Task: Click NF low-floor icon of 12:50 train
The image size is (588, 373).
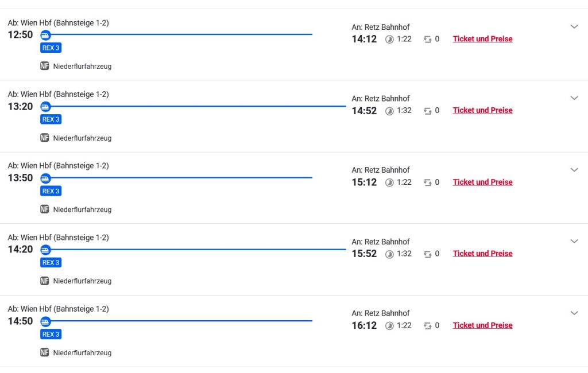Action: tap(45, 66)
